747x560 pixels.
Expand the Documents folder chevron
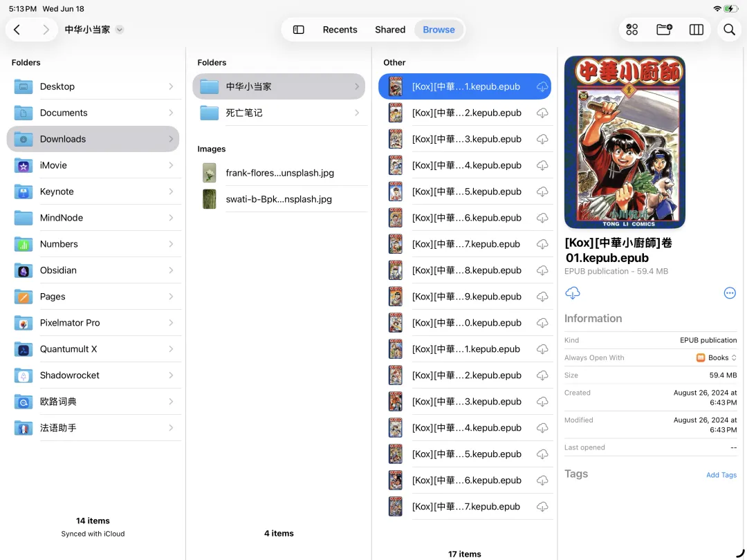(x=171, y=113)
